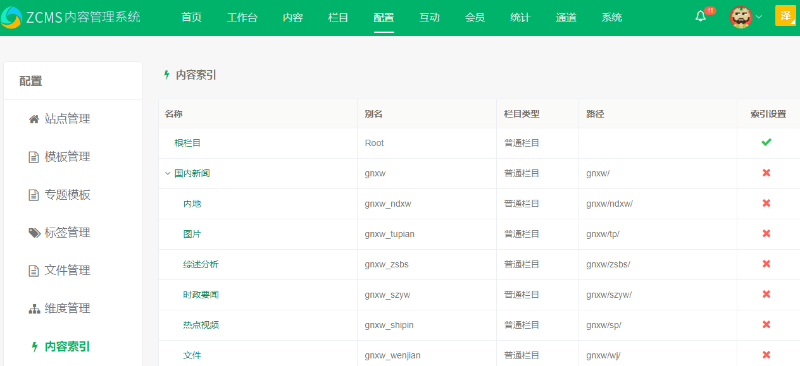This screenshot has width=800, height=366.
Task: Click the user avatar picture
Action: (741, 17)
